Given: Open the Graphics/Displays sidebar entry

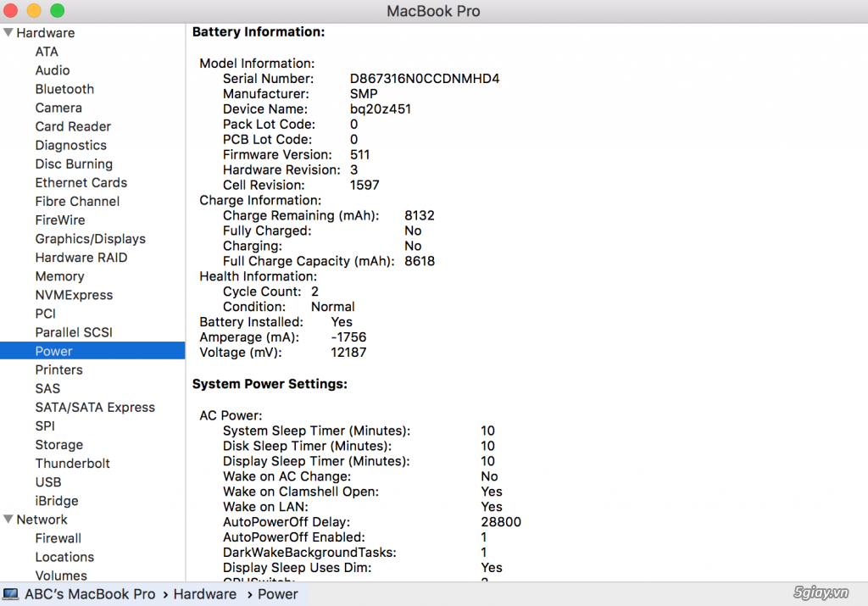Looking at the screenshot, I should (x=90, y=239).
